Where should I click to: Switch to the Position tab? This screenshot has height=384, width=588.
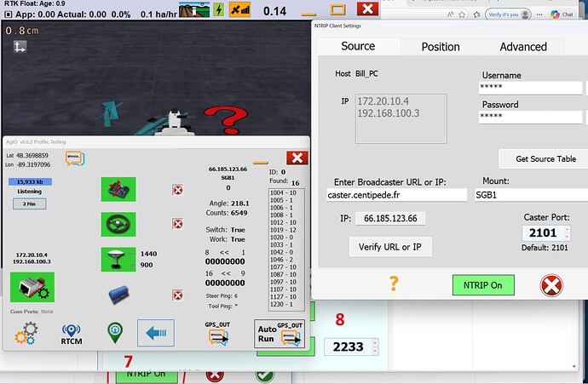441,47
